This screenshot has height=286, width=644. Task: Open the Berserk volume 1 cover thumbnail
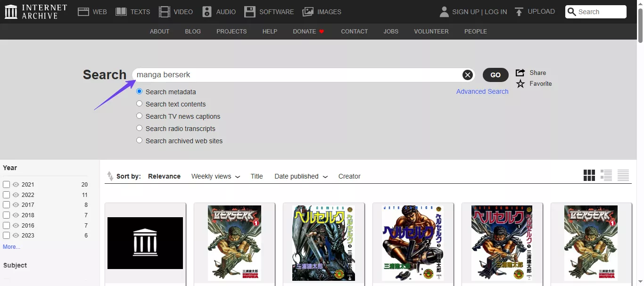pos(234,243)
